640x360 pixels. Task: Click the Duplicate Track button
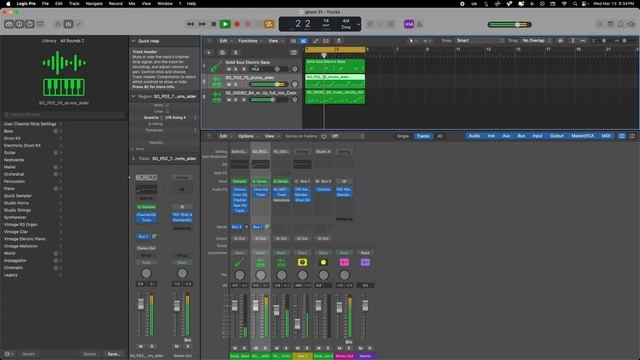click(x=222, y=53)
